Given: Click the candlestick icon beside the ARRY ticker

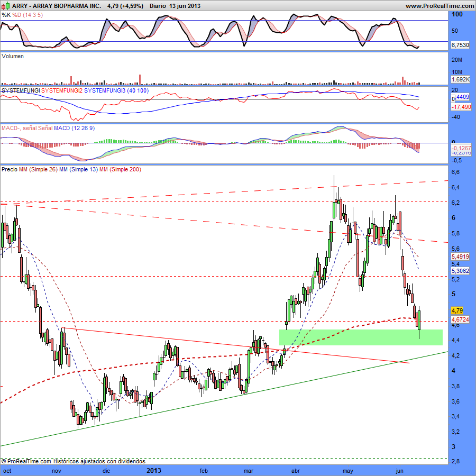Looking at the screenshot, I should coord(6,5).
